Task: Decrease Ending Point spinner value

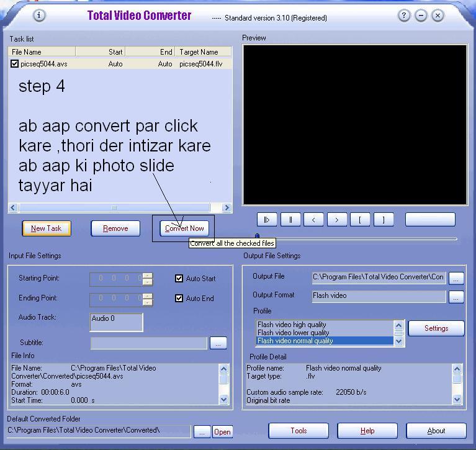Action: coord(148,302)
